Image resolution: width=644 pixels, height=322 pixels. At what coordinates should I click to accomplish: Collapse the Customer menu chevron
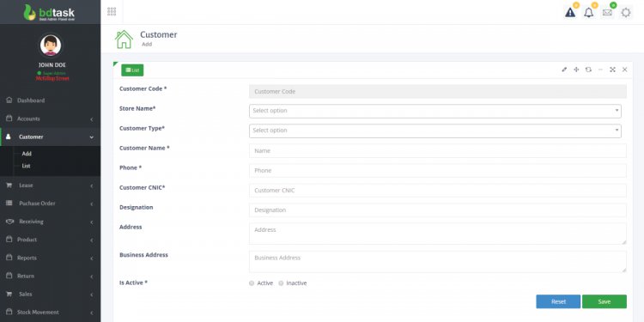pyautogui.click(x=91, y=137)
